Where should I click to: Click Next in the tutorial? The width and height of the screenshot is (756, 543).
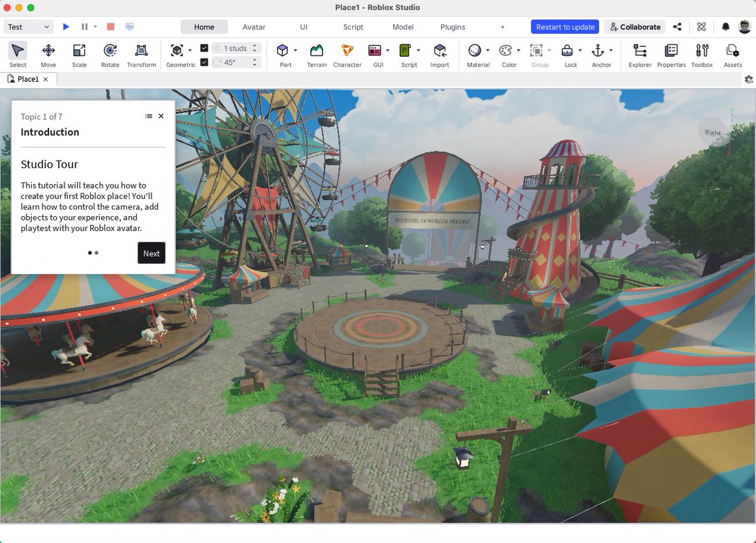click(x=151, y=253)
